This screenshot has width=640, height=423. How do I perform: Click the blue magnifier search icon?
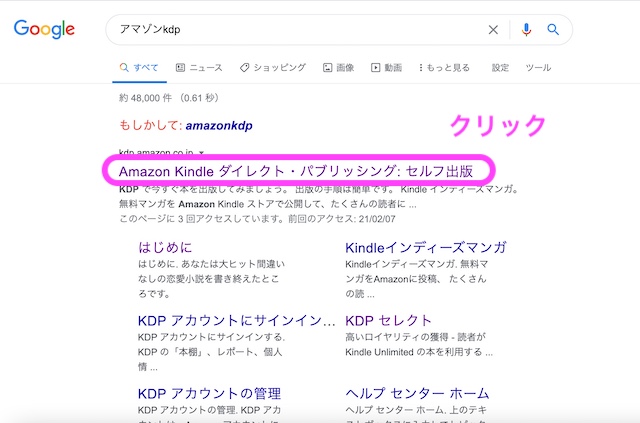coord(553,30)
